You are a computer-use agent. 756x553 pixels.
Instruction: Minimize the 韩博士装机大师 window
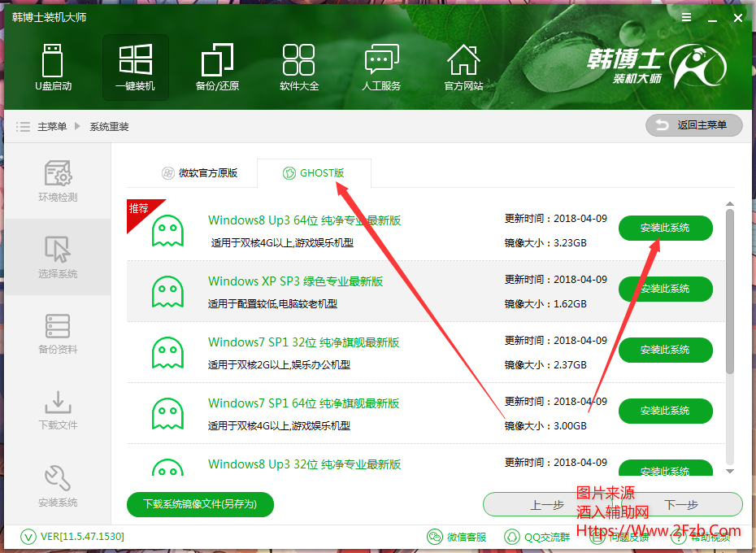[713, 20]
